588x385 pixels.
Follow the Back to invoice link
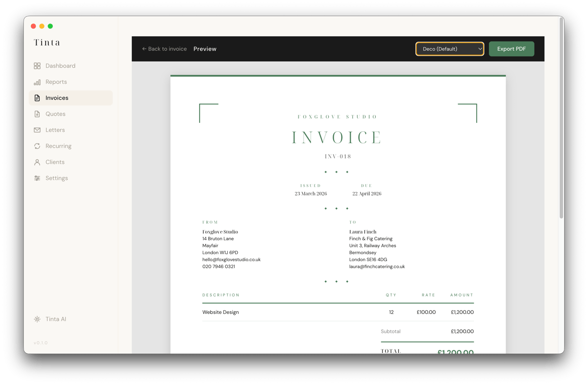click(166, 49)
